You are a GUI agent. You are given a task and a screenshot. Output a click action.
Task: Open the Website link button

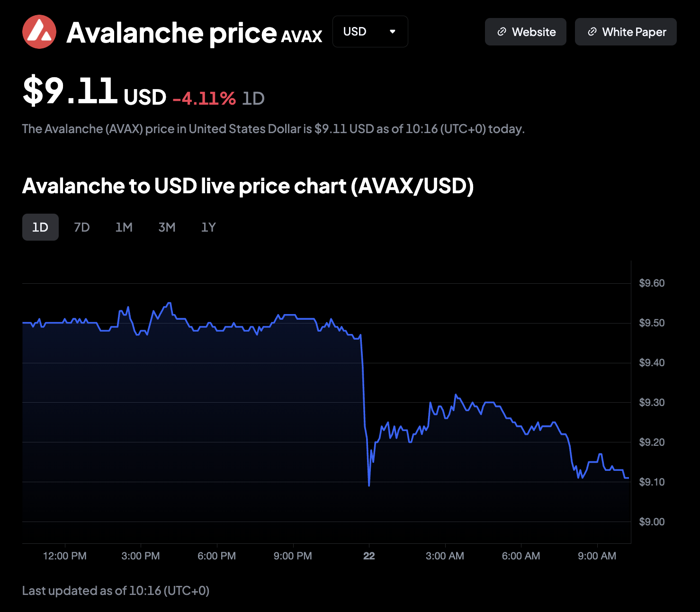pyautogui.click(x=525, y=32)
